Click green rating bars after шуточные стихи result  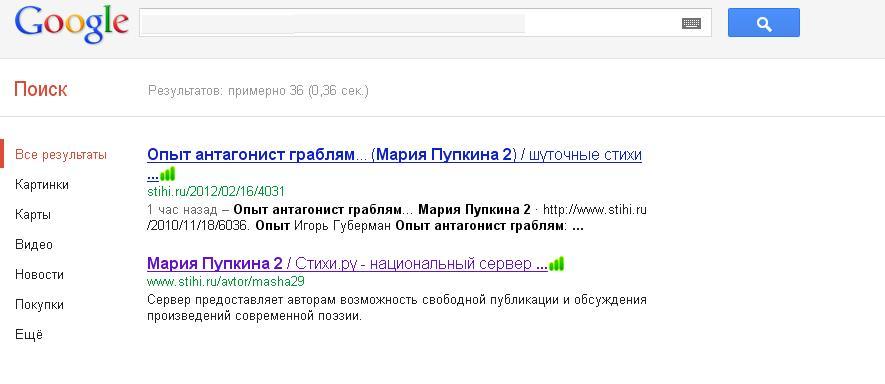pos(168,173)
